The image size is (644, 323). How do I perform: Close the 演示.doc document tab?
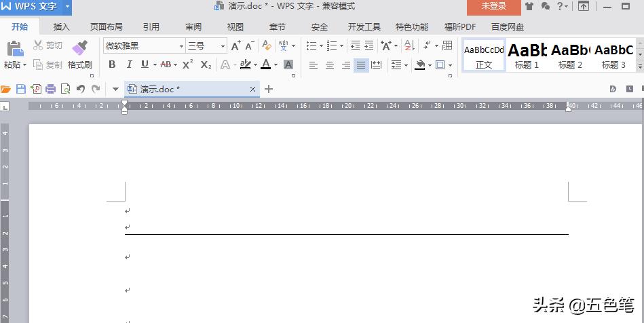[252, 89]
